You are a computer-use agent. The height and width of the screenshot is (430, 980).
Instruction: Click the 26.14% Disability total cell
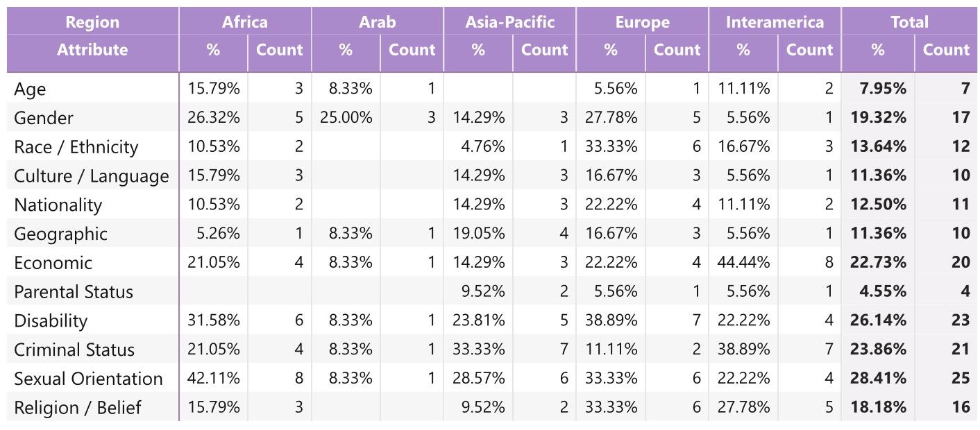(878, 320)
